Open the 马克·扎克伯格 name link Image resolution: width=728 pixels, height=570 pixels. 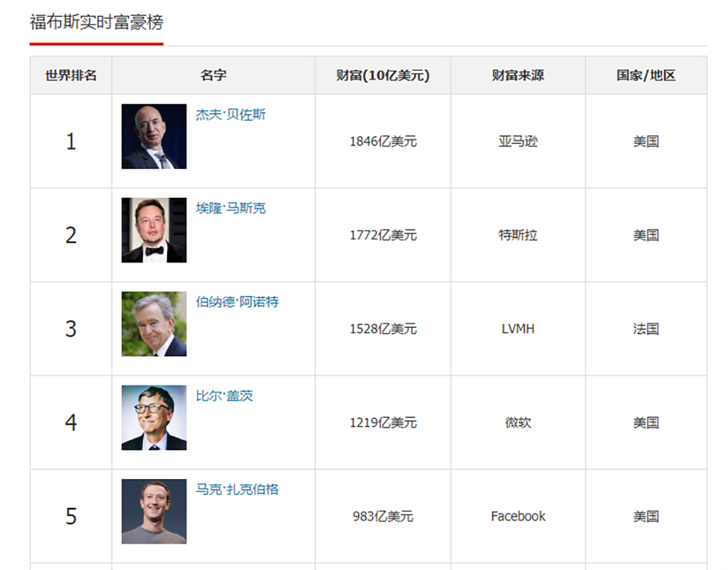pos(237,489)
